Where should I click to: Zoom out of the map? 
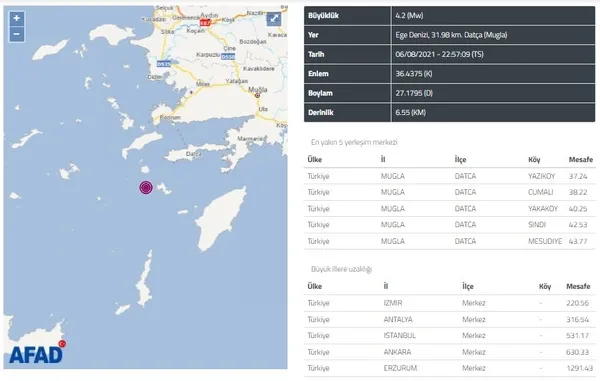point(16,34)
